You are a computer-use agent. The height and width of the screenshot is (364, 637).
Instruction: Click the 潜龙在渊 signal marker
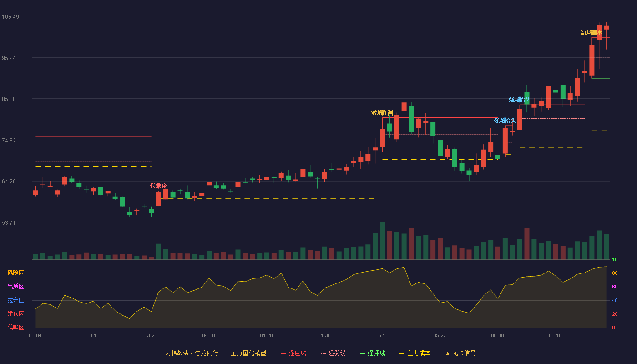click(382, 113)
